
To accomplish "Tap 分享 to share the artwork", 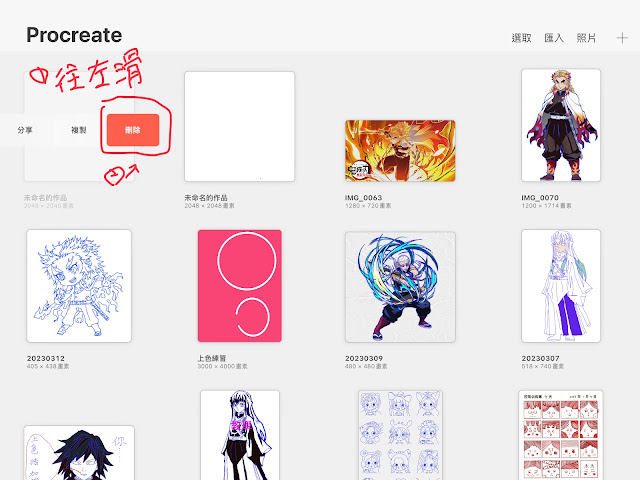I will (25, 130).
